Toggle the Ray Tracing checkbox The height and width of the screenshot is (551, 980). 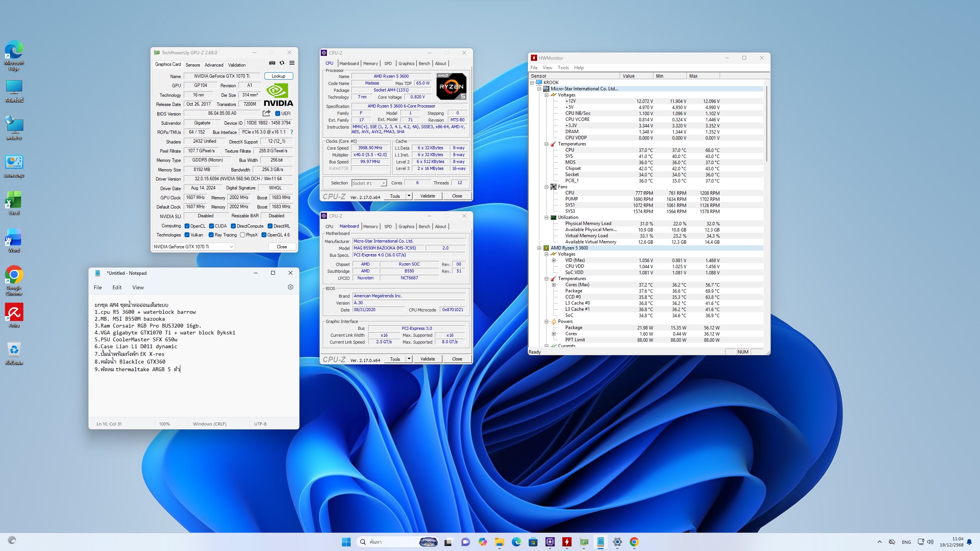click(x=211, y=235)
